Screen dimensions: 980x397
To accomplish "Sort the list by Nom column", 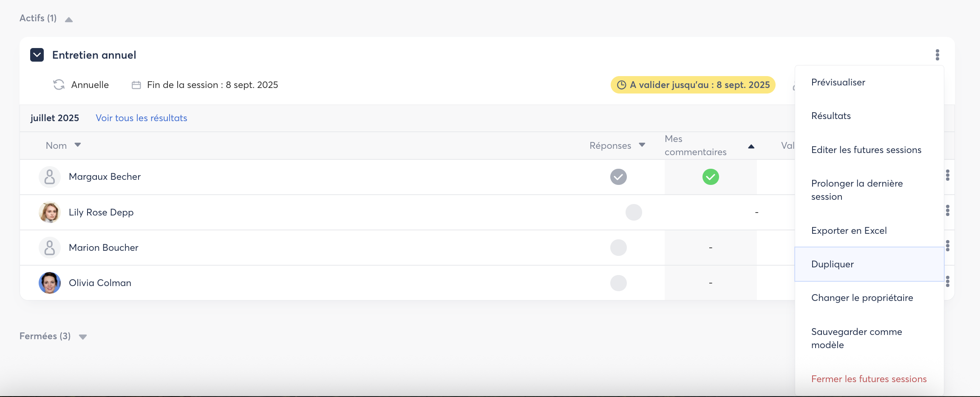I will pos(77,145).
